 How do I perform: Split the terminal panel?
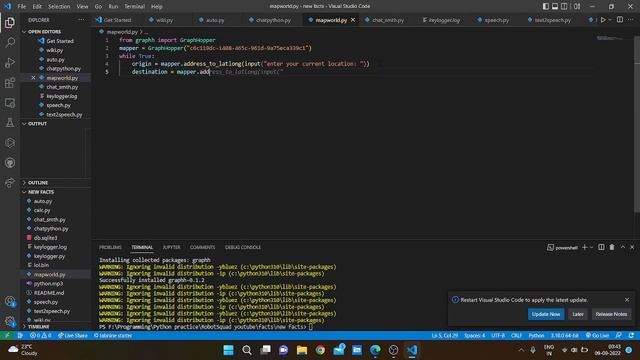coord(601,247)
